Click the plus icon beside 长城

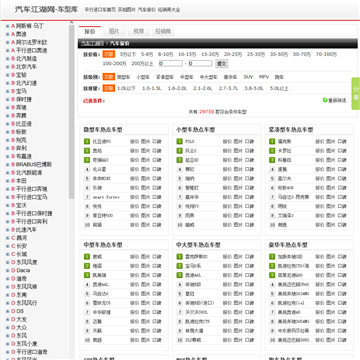[8, 254]
